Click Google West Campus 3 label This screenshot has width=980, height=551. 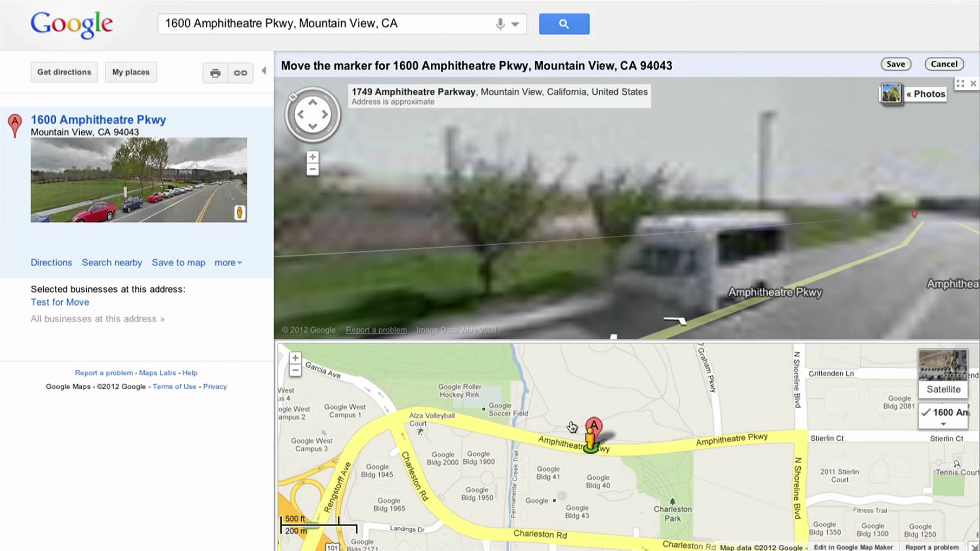(x=311, y=445)
